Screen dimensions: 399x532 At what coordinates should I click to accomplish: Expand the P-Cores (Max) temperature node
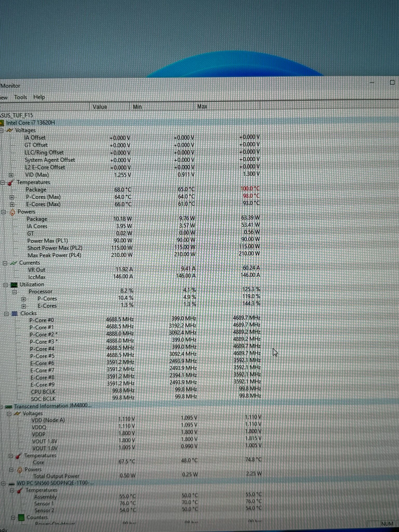[x=12, y=197]
